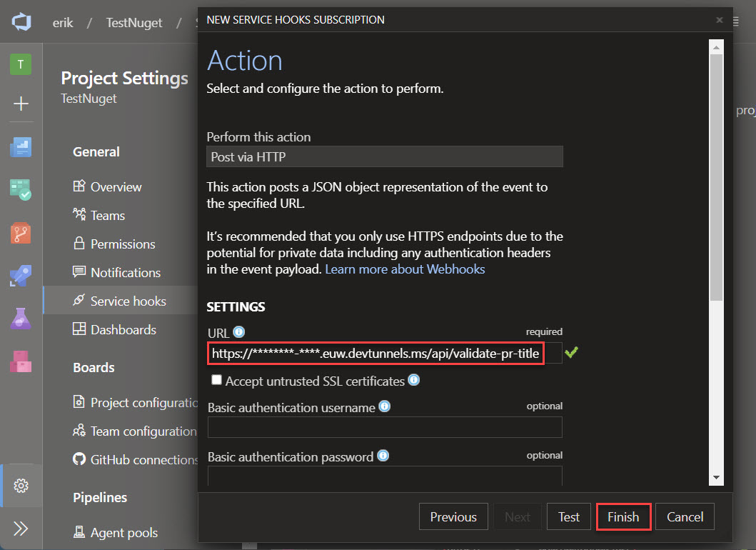Open Overview in Project Settings menu
Image resolution: width=756 pixels, height=550 pixels.
point(107,186)
